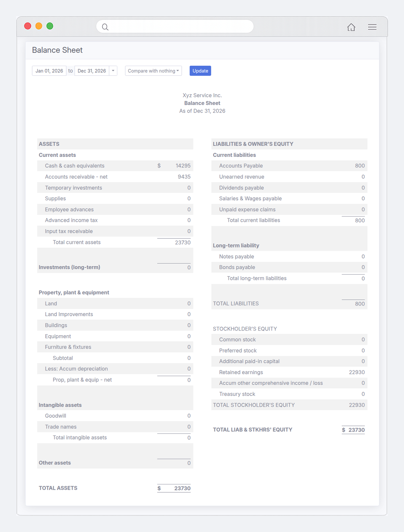Expand the Compare with nothing dropdown
Viewport: 404px width, 532px height.
[x=153, y=71]
